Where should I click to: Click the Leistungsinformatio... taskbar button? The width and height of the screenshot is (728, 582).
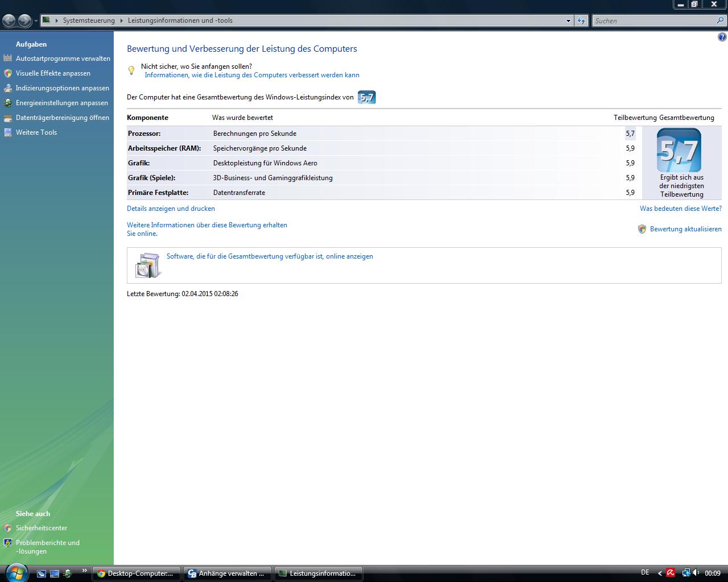pos(318,573)
